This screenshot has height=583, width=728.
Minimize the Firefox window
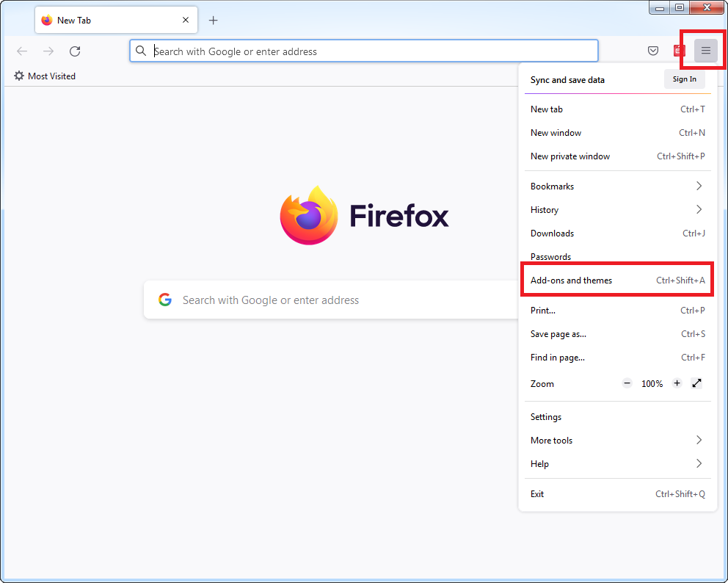[x=659, y=8]
